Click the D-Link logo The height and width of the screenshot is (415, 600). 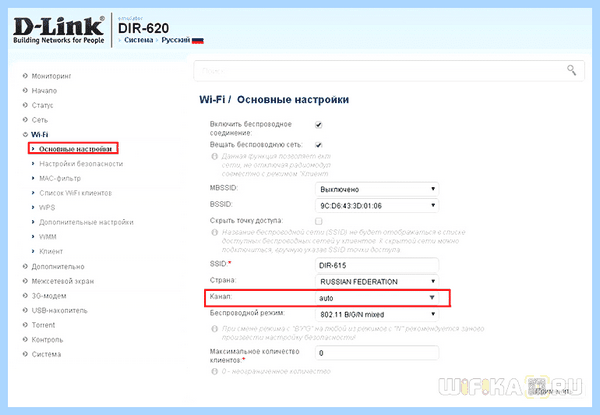[59, 30]
